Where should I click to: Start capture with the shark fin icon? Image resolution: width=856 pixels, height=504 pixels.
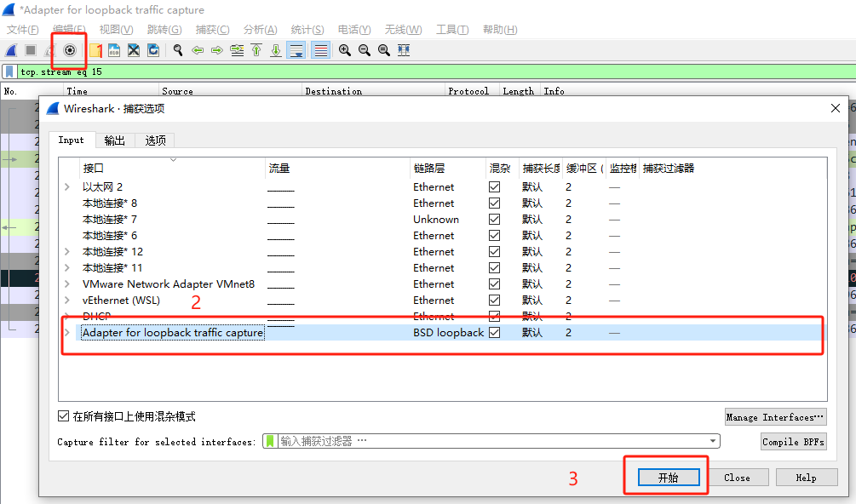coord(11,51)
